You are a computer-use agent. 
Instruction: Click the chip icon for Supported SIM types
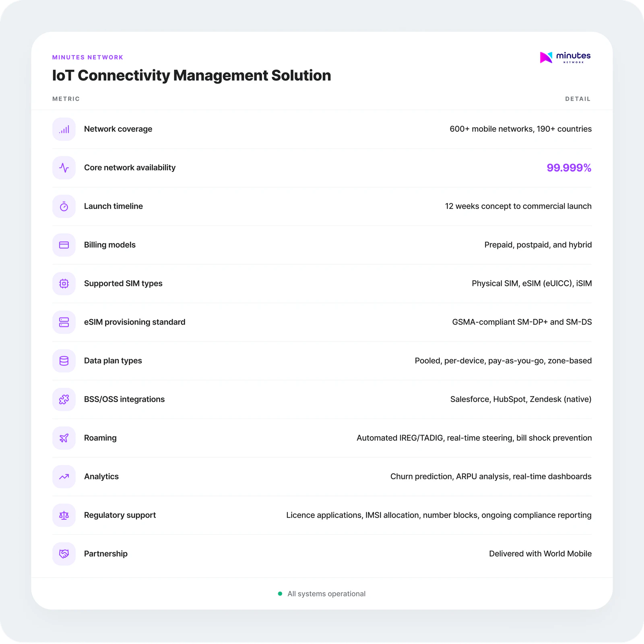[x=64, y=284]
